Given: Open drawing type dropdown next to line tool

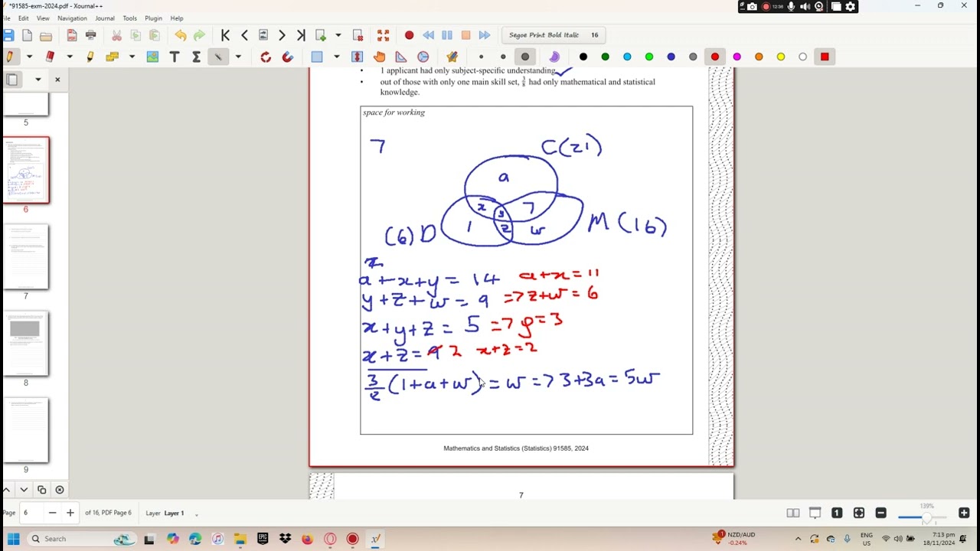Looking at the screenshot, I should tap(238, 57).
